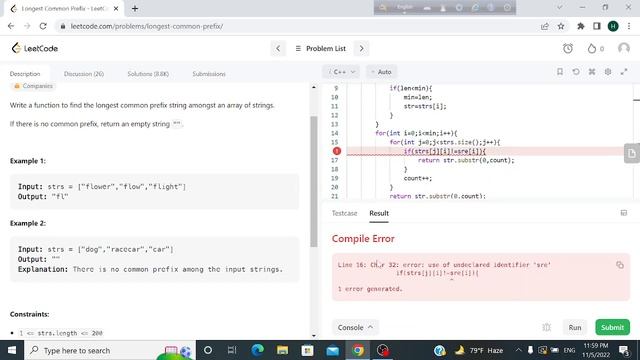Open the C++ language dropdown
This screenshot has width=640, height=360.
(x=342, y=72)
